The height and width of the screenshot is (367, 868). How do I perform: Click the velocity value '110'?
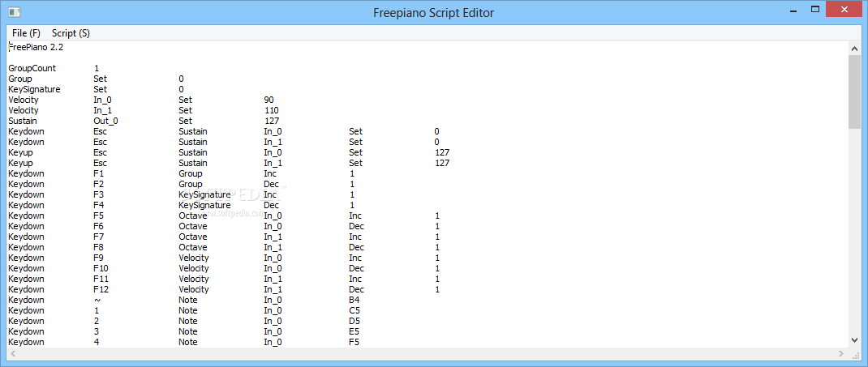[x=272, y=110]
